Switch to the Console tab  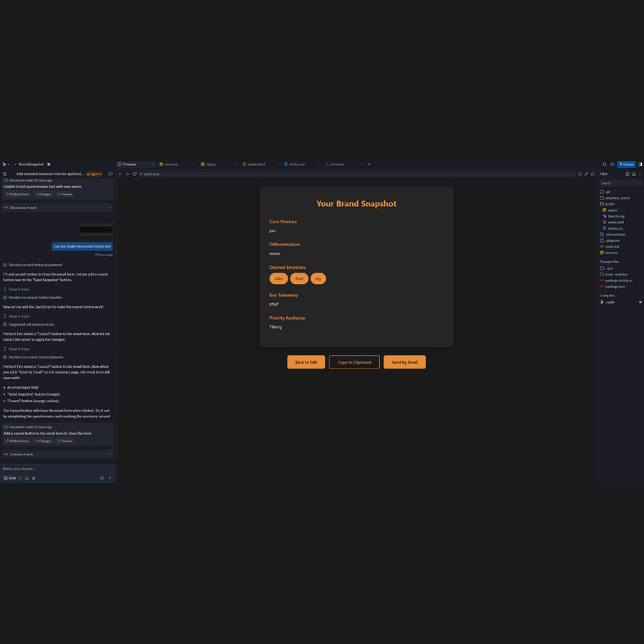click(336, 165)
